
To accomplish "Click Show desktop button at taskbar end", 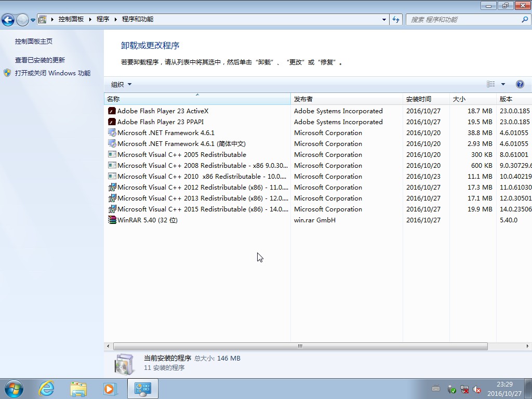I will [528, 389].
